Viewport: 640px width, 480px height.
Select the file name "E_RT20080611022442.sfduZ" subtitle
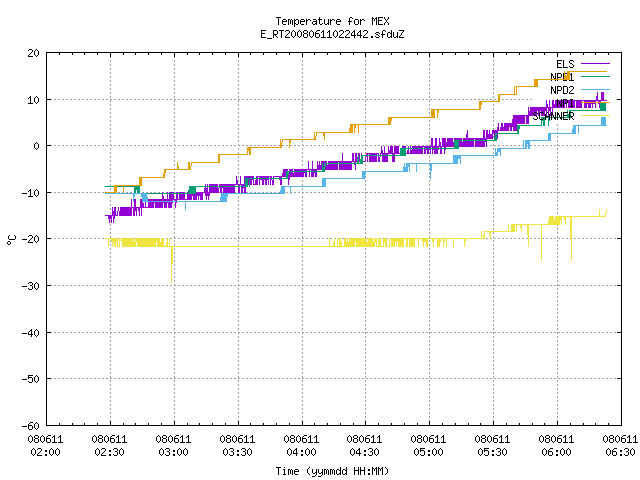tap(332, 34)
